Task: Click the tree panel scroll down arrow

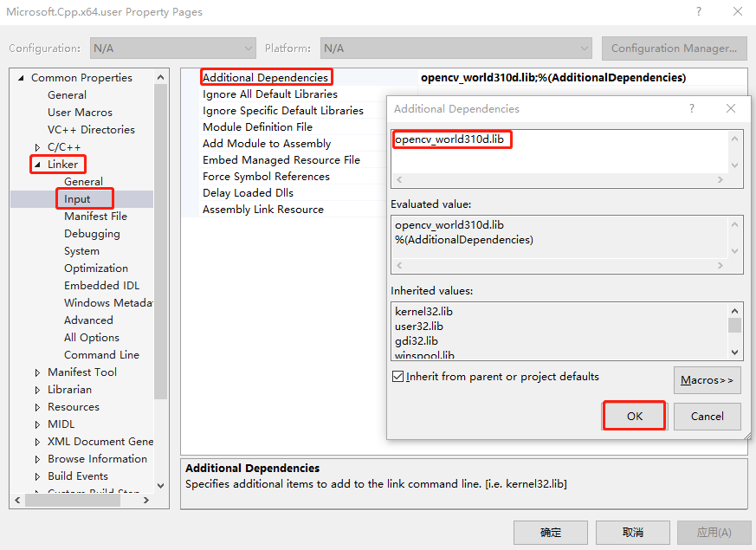Action: pyautogui.click(x=160, y=486)
